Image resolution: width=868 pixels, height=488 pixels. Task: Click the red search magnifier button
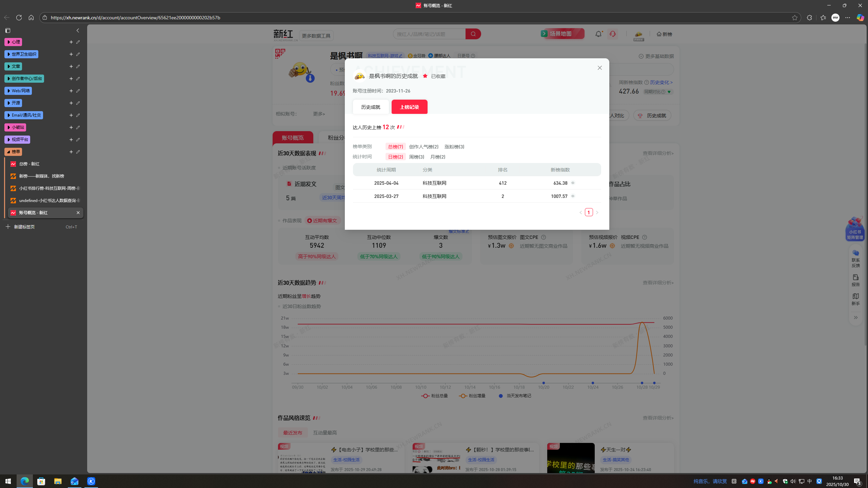point(473,34)
